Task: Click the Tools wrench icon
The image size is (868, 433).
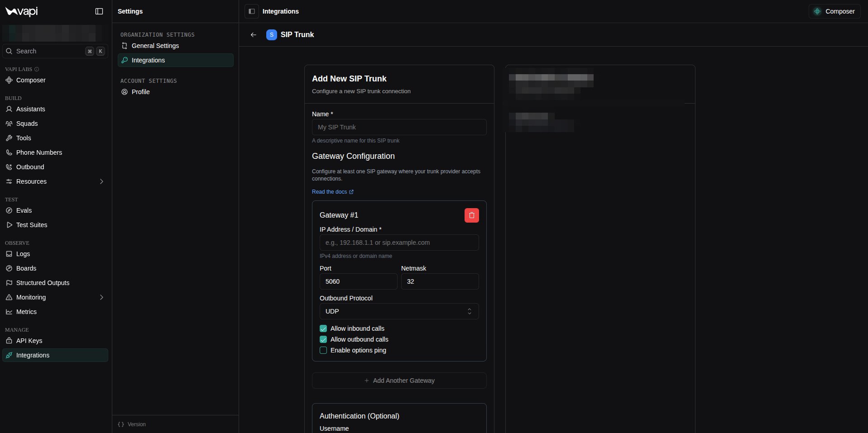Action: 9,138
